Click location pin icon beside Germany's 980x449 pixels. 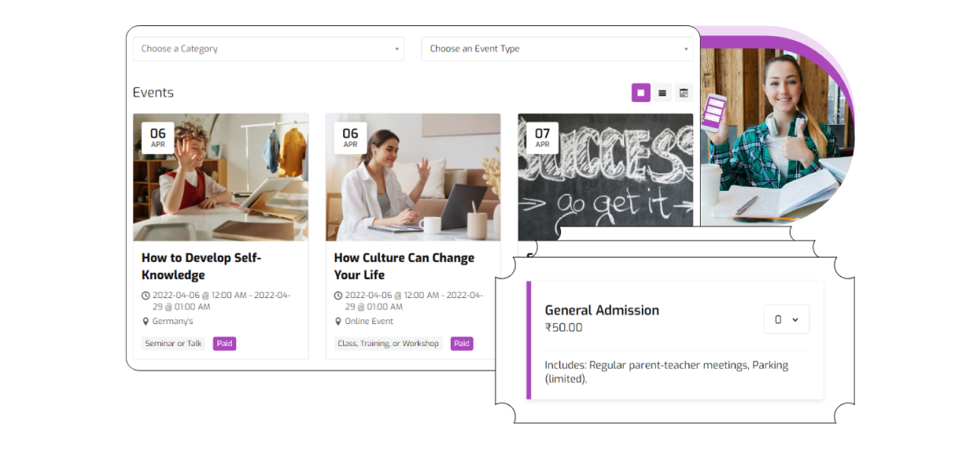tap(146, 322)
